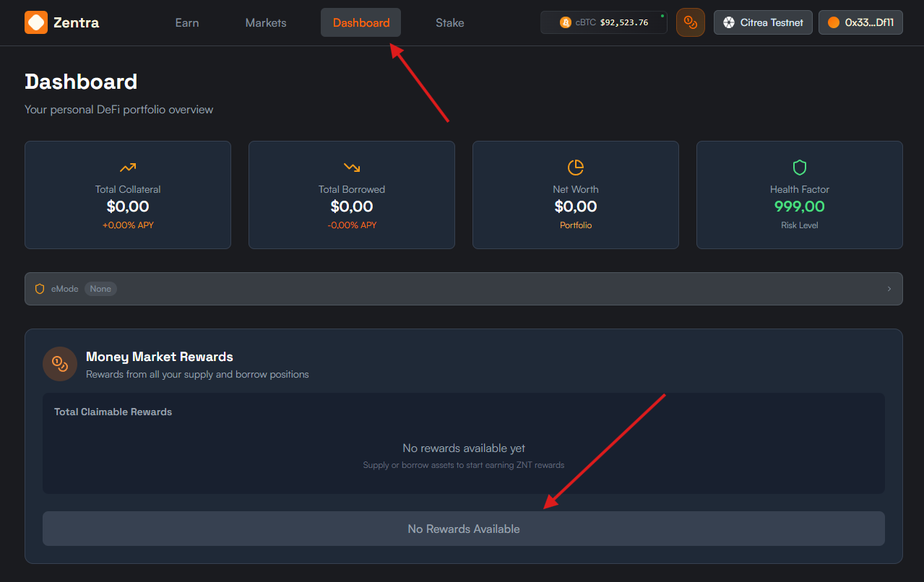Open the Stake tab

[449, 22]
